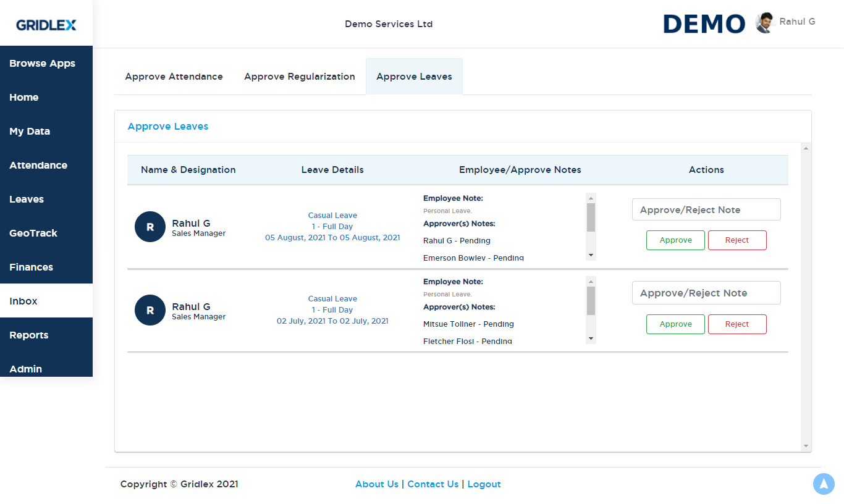Click the 05 August, 2021 date range text
844x504 pixels.
click(x=332, y=238)
